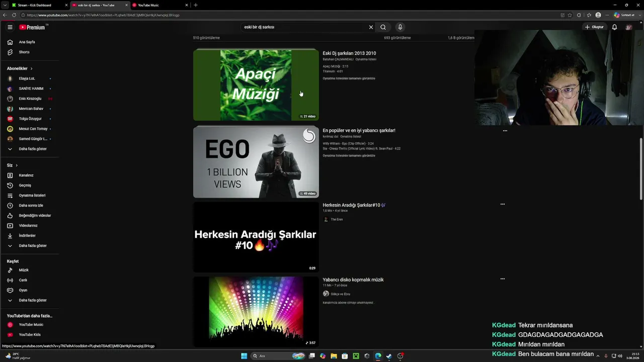The image size is (644, 362).
Task: Open the YouTube guide hamburger menu
Action: point(10,27)
